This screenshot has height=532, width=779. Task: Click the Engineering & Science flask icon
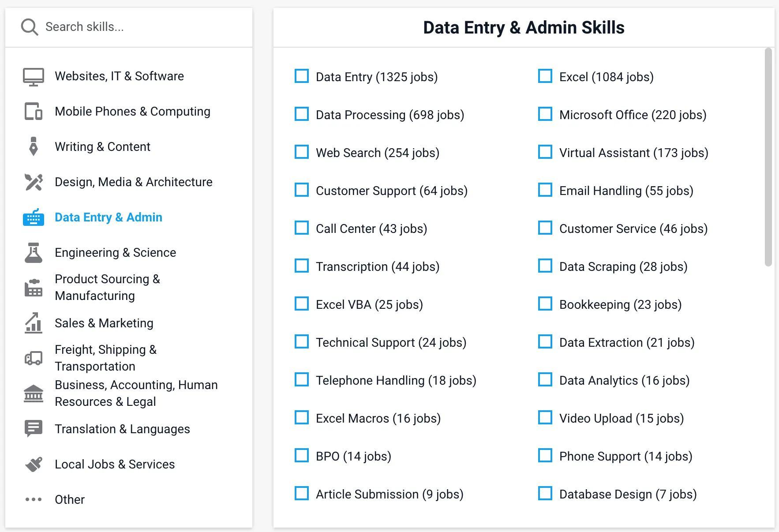coord(34,253)
